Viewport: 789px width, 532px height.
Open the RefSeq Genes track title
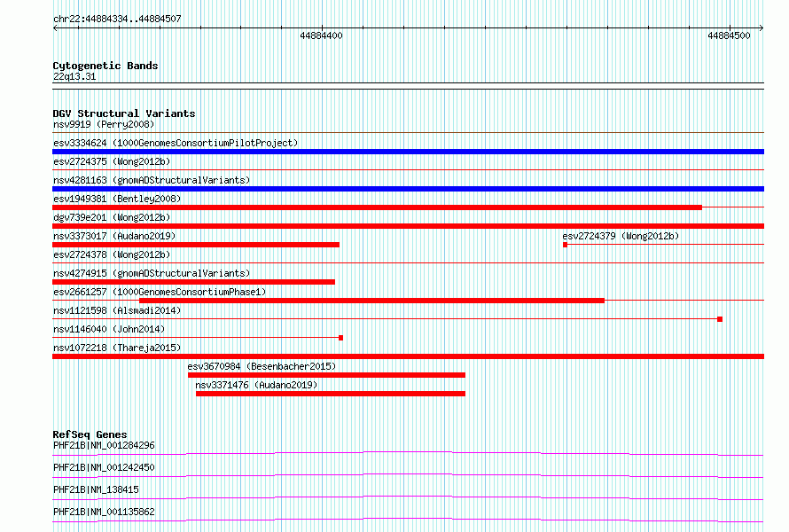click(x=90, y=434)
